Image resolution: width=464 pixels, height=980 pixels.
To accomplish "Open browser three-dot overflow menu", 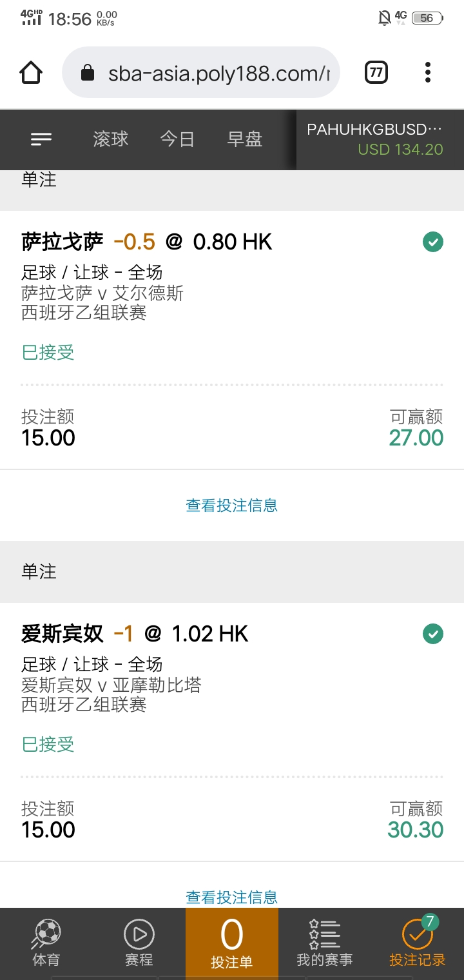I will [x=428, y=73].
